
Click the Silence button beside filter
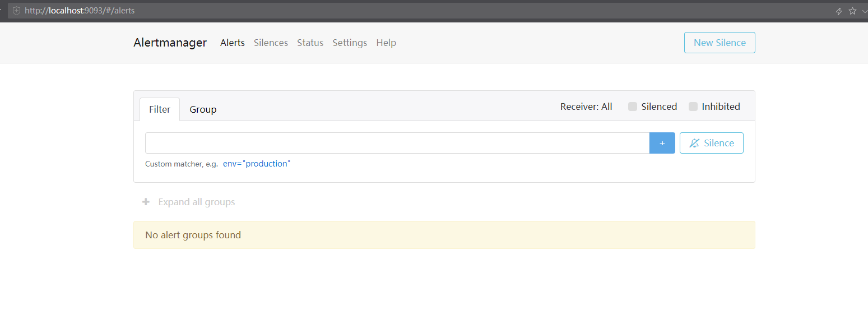(712, 143)
